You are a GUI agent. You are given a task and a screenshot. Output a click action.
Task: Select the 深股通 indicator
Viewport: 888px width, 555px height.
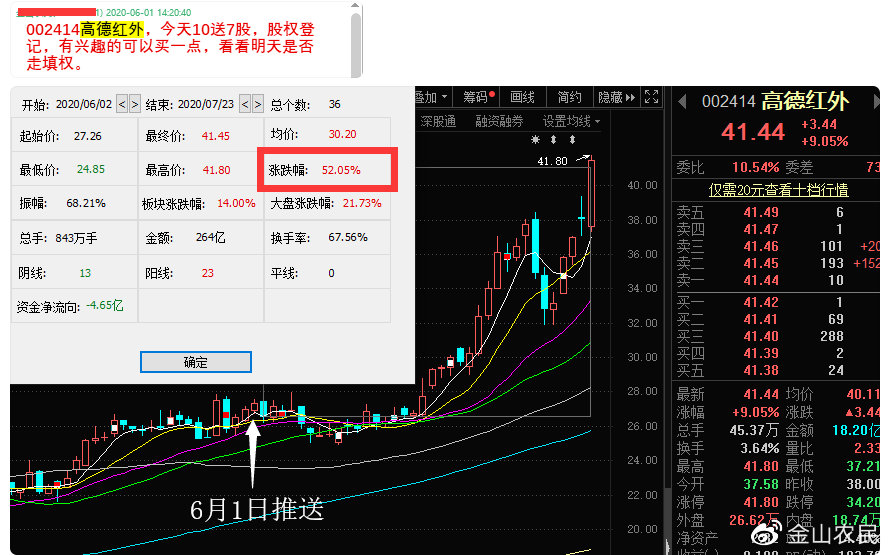[x=438, y=121]
